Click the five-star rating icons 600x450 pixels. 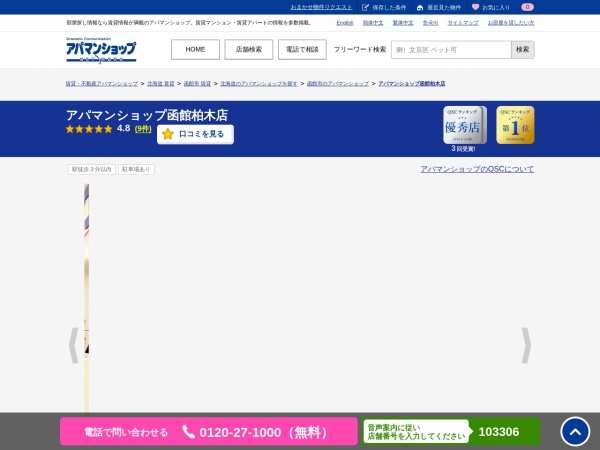(x=89, y=129)
